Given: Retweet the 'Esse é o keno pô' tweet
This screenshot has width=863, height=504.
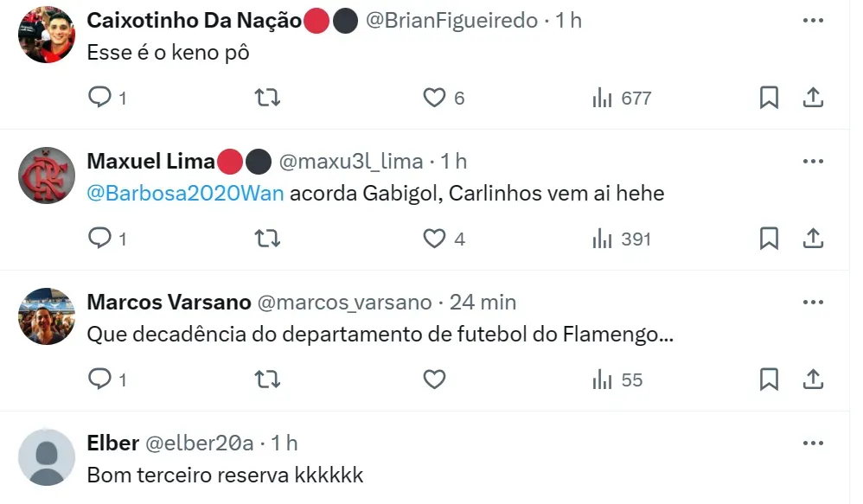Looking at the screenshot, I should pyautogui.click(x=268, y=98).
